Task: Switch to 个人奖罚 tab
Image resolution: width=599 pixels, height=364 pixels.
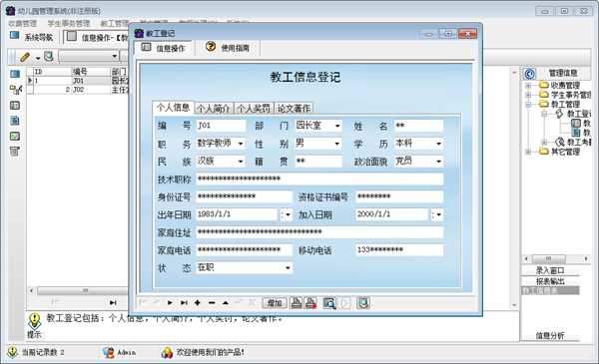Action: (254, 109)
